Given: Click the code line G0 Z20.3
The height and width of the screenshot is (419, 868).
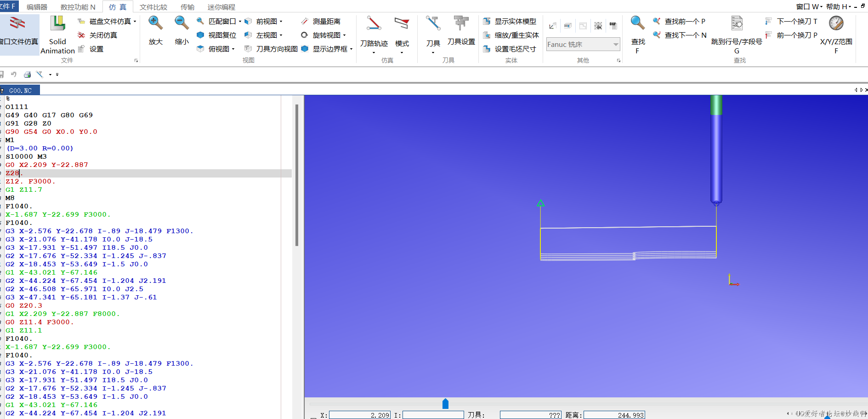Looking at the screenshot, I should 24,305.
